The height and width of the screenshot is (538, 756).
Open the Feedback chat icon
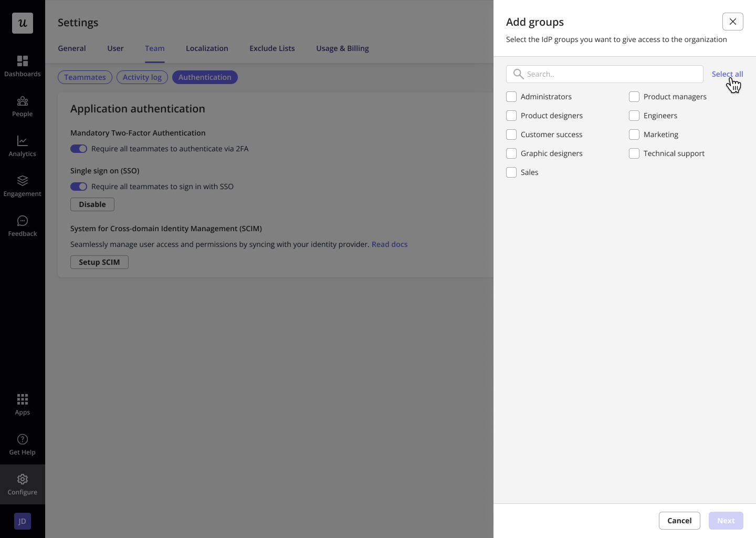pyautogui.click(x=23, y=221)
